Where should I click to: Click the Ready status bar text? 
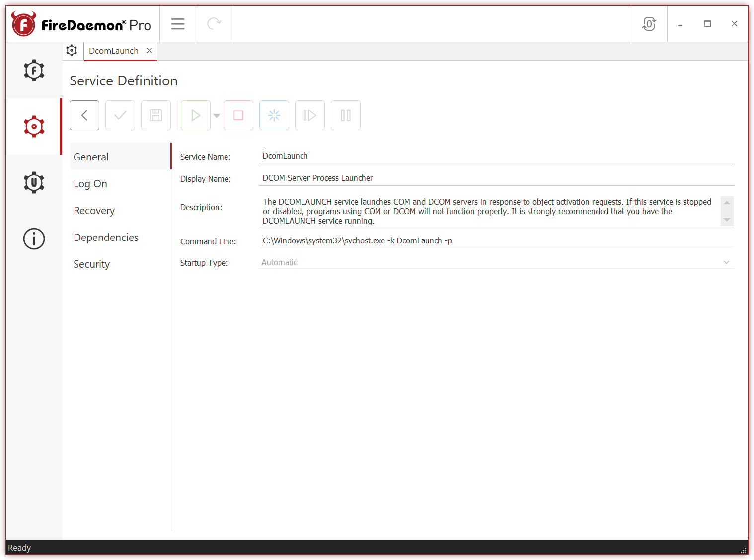point(19,548)
